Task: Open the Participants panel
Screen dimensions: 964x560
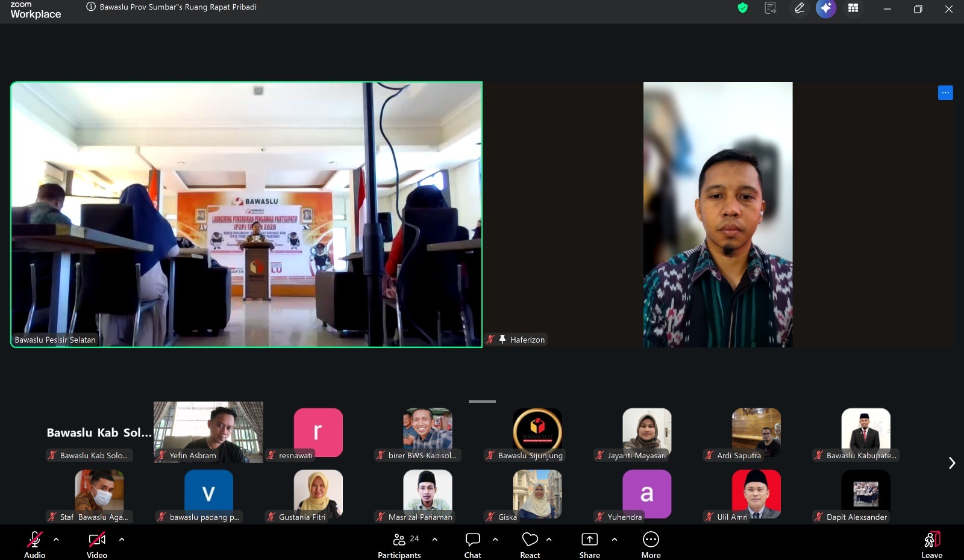Action: [x=399, y=544]
